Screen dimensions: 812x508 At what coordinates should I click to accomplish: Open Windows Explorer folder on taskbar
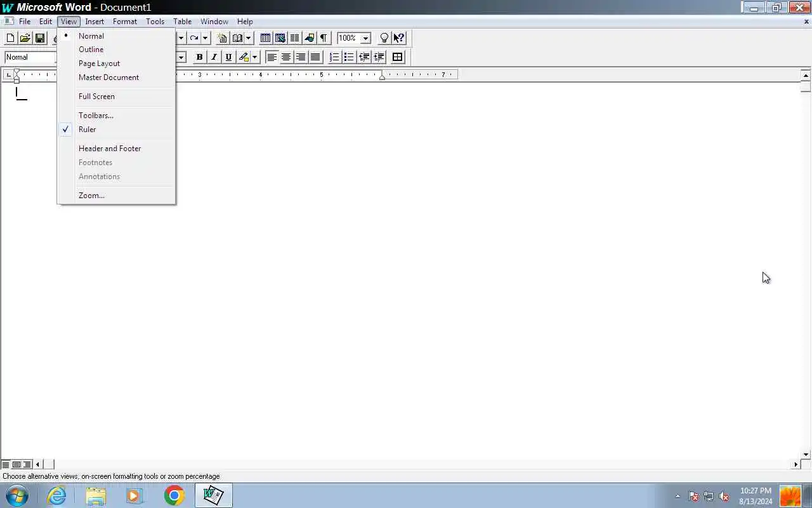[x=96, y=495]
